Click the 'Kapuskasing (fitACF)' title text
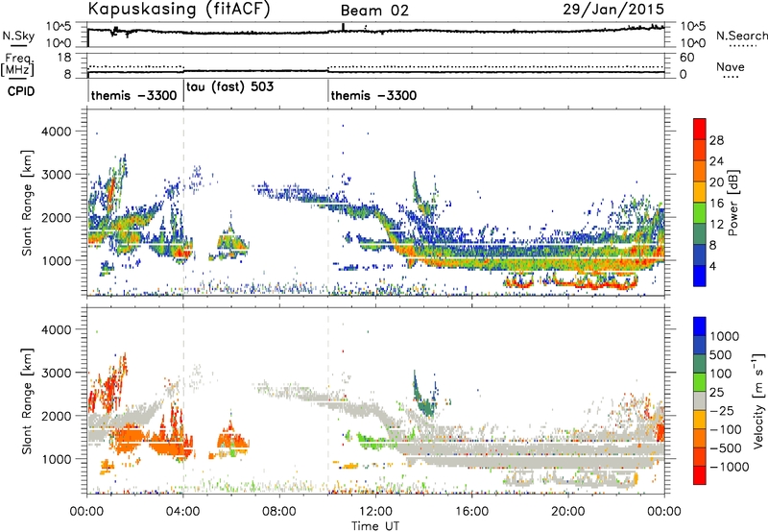 click(180, 10)
